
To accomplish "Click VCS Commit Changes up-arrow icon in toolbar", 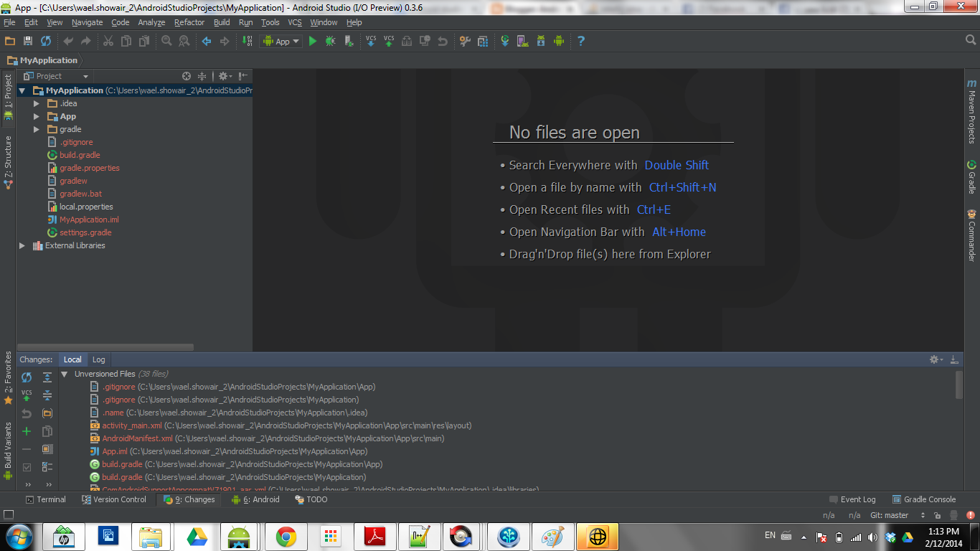I will [389, 41].
